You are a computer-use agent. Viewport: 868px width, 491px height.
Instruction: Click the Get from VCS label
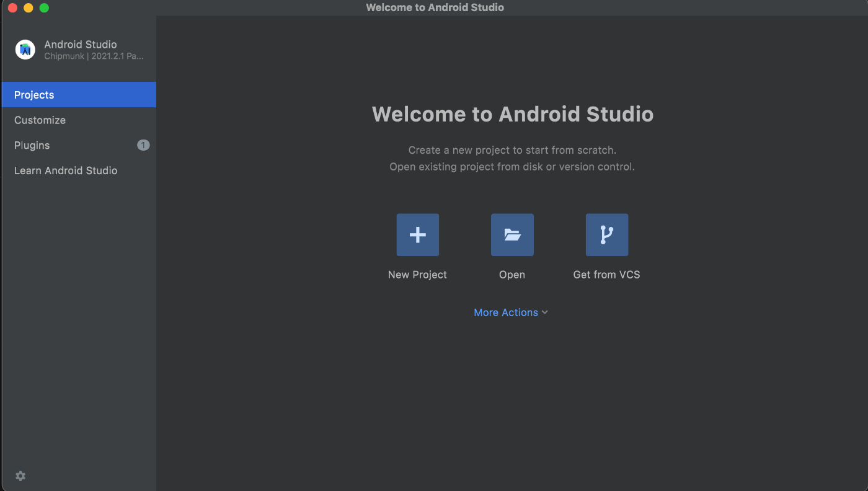tap(606, 275)
